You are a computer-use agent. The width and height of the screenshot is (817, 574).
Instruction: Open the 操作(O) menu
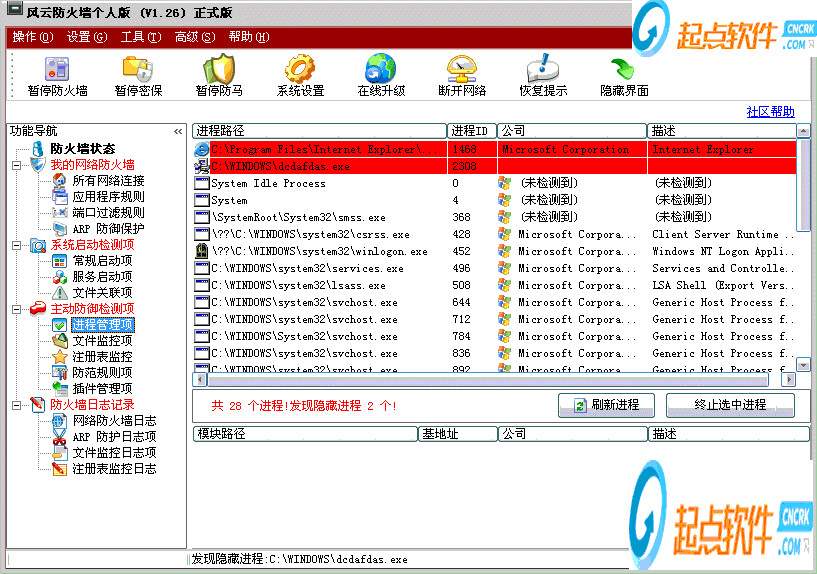pos(33,37)
